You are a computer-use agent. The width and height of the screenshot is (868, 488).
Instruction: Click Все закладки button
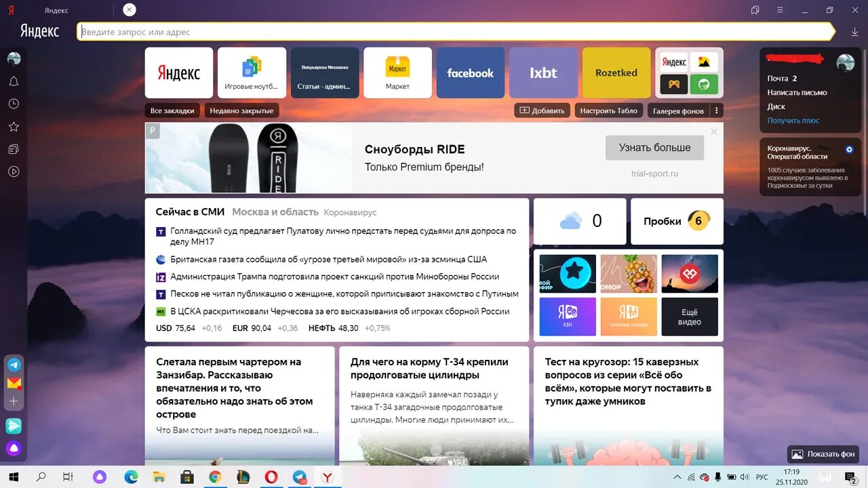(x=172, y=110)
